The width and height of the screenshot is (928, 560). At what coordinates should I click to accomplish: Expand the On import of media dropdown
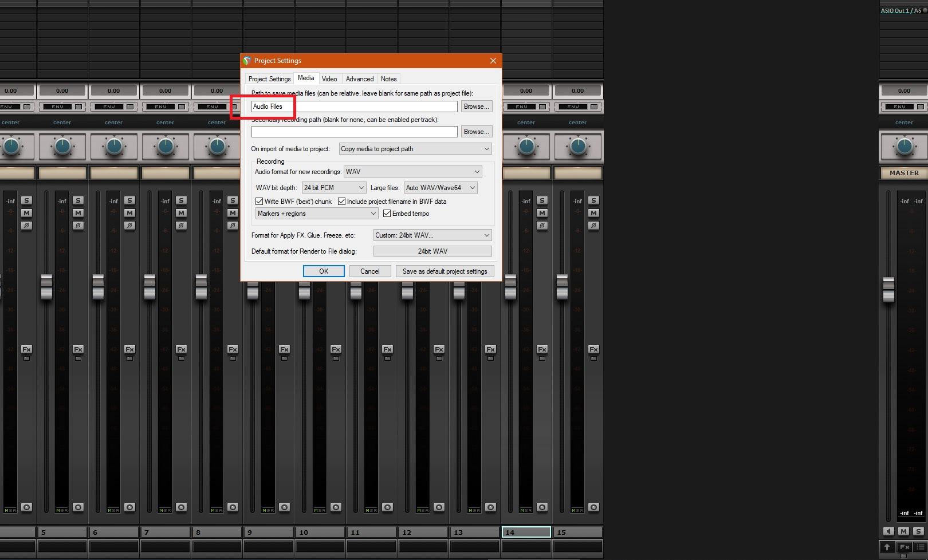[415, 149]
